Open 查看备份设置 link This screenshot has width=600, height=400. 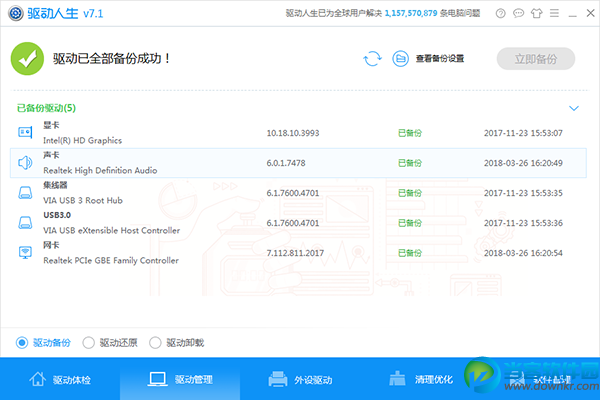click(x=440, y=59)
